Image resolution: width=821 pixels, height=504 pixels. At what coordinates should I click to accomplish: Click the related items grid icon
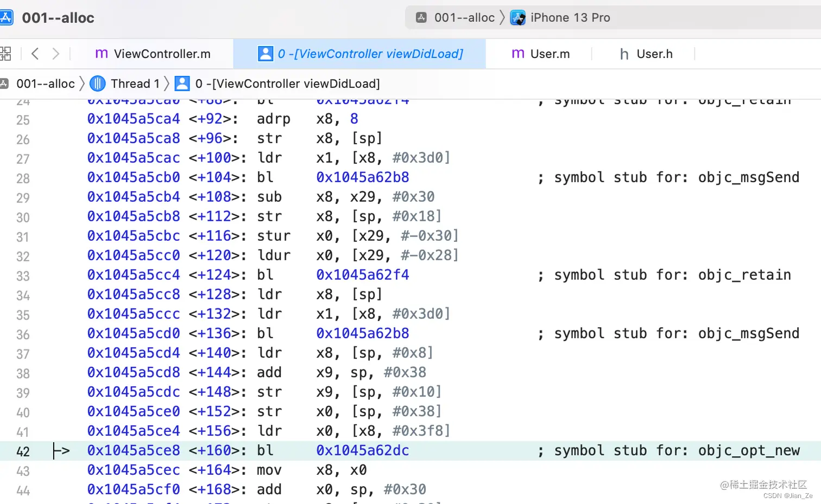[x=5, y=53]
